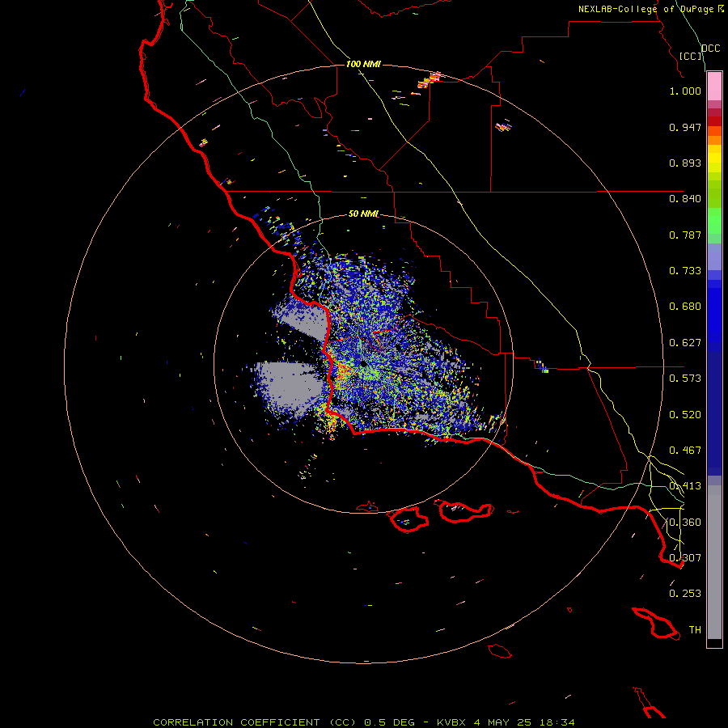Select the 1.000 value on the scale
Image resolution: width=728 pixels, height=728 pixels.
685,91
